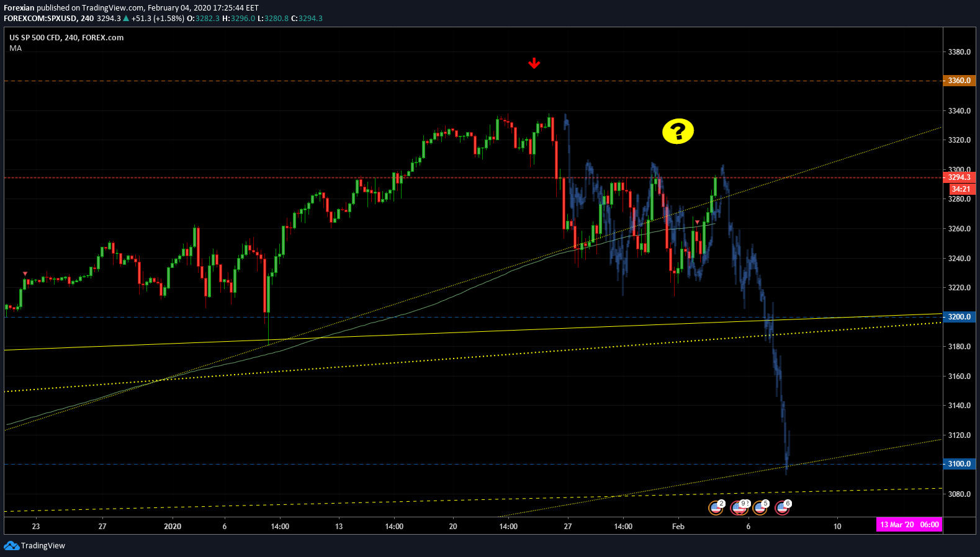The height and width of the screenshot is (557, 980).
Task: Select the US SP 500 CFD chart title
Action: pyautogui.click(x=66, y=37)
